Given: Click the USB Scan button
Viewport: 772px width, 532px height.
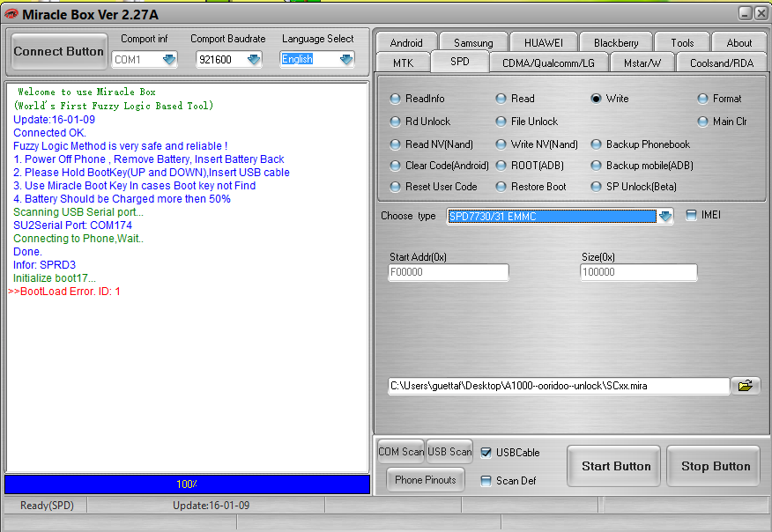Looking at the screenshot, I should click(449, 451).
